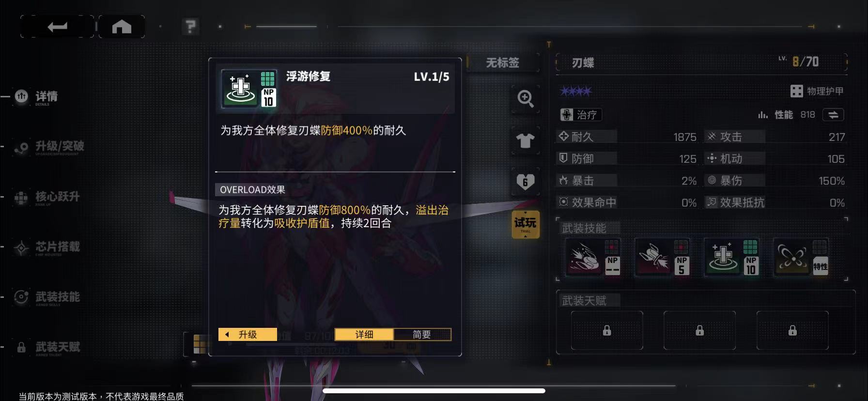
Task: Click the heart affinity icon
Action: pos(526,182)
